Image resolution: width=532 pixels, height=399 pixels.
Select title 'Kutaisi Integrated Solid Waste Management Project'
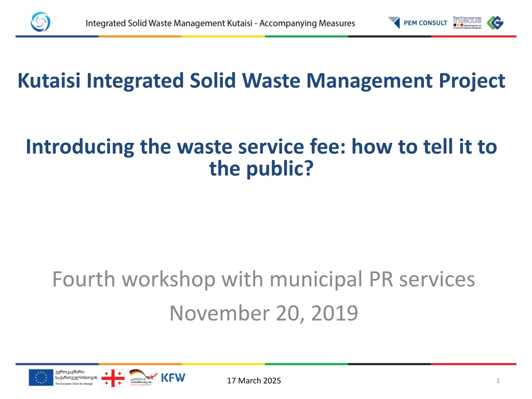tap(261, 81)
